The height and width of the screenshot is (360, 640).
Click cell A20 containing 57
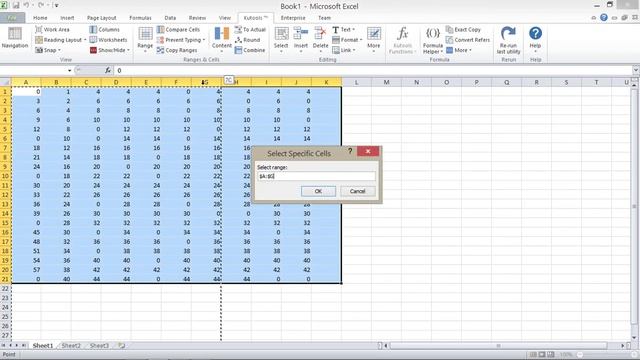[x=27, y=270]
